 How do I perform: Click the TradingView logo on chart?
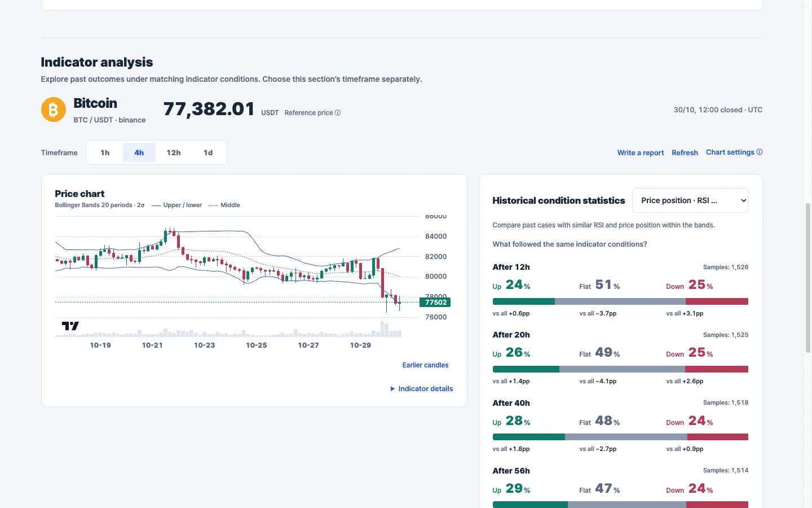70,326
